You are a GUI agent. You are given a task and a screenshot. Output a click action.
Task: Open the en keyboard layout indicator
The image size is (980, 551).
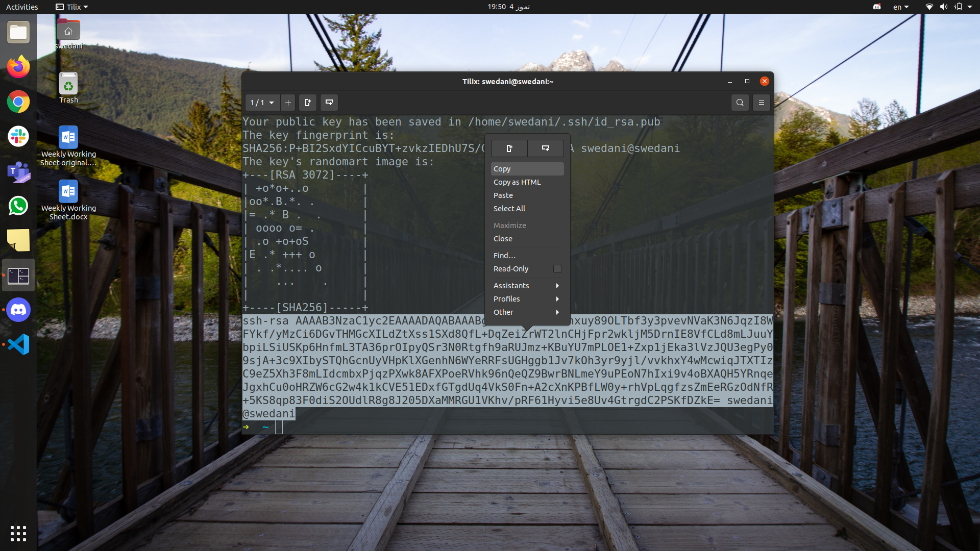[x=900, y=7]
